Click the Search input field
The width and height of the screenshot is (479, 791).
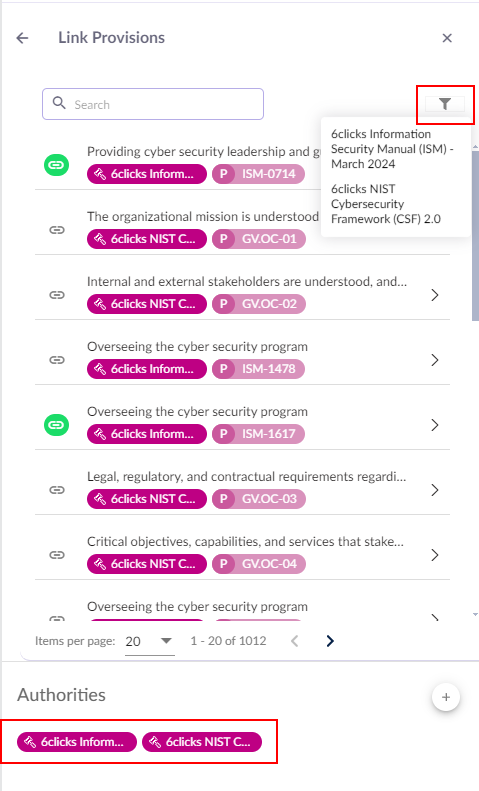pyautogui.click(x=153, y=104)
